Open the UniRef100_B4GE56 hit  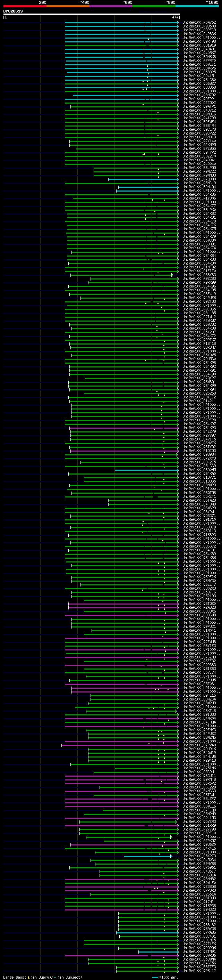tap(199, 963)
